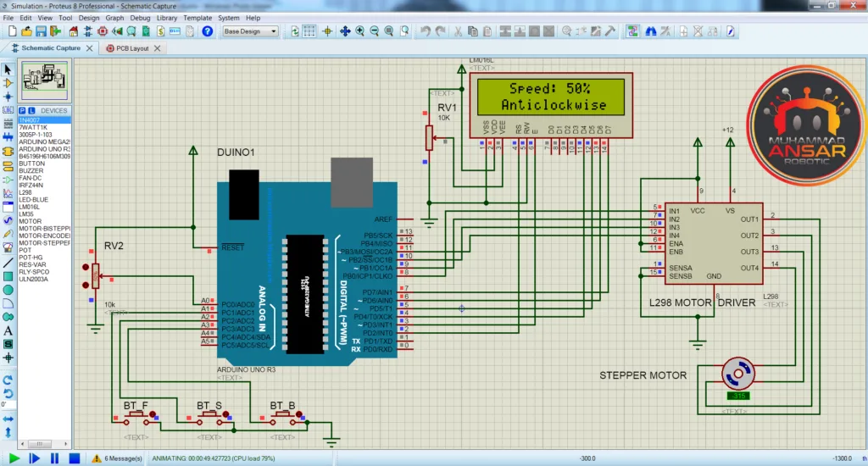Zoom out with the minus magnifier
The image size is (868, 466).
point(374,31)
